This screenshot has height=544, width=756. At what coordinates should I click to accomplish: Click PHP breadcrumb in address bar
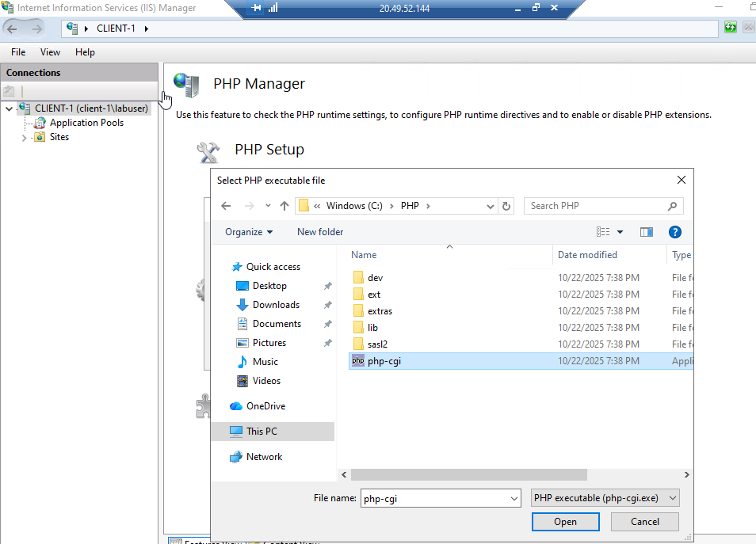[410, 206]
